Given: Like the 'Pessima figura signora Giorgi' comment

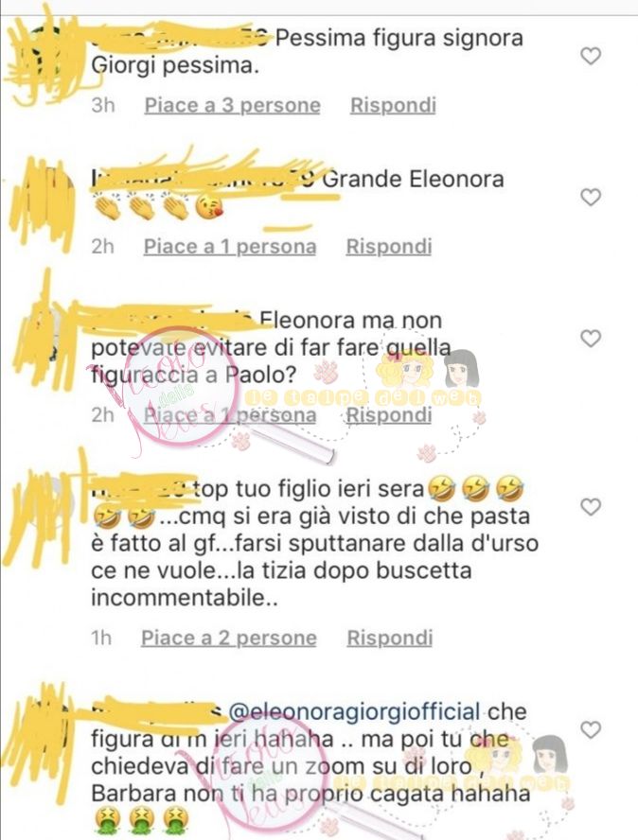Looking at the screenshot, I should point(591,56).
